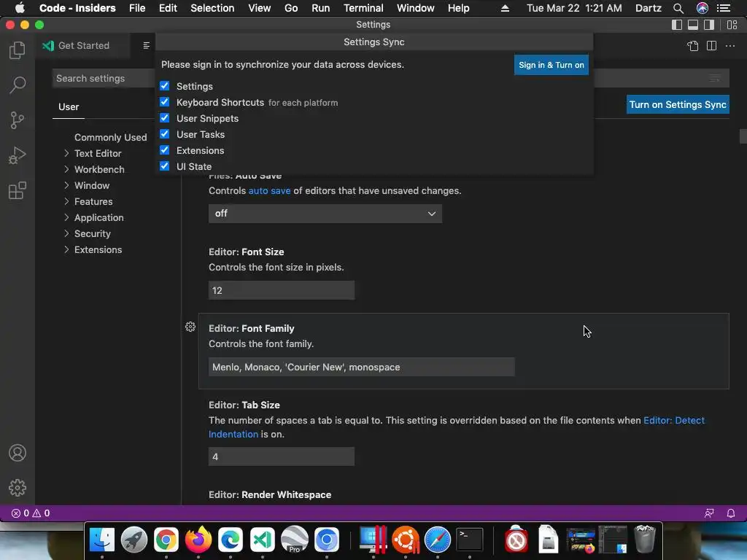Toggle the panel layout icon

(693, 25)
